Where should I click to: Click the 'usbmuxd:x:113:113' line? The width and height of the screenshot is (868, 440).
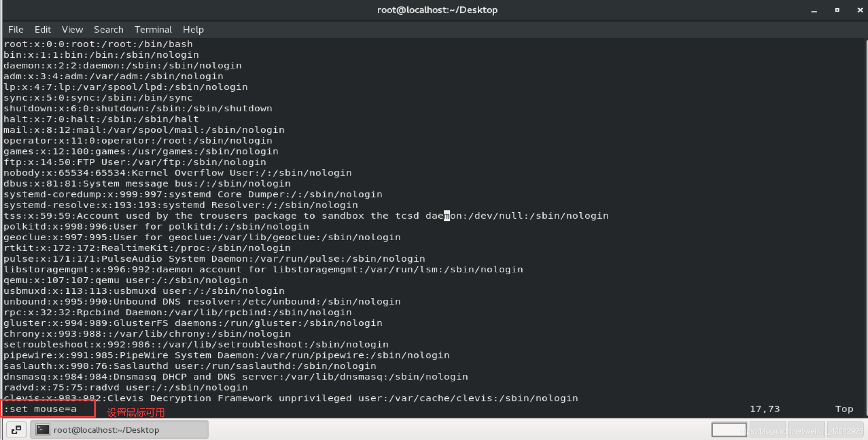coord(144,291)
